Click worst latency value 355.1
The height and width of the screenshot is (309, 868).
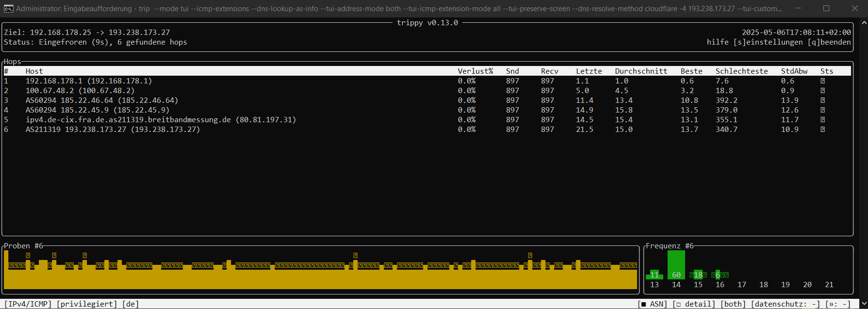click(x=726, y=120)
